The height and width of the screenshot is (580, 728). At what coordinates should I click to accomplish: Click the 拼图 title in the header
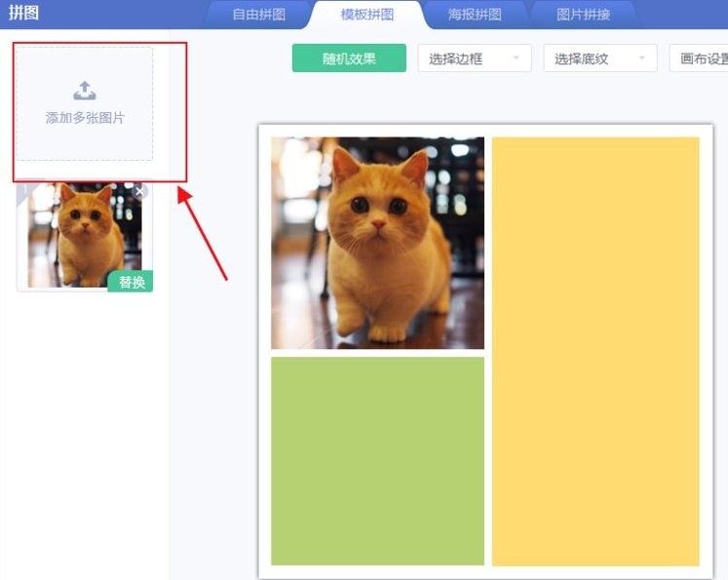(x=23, y=14)
